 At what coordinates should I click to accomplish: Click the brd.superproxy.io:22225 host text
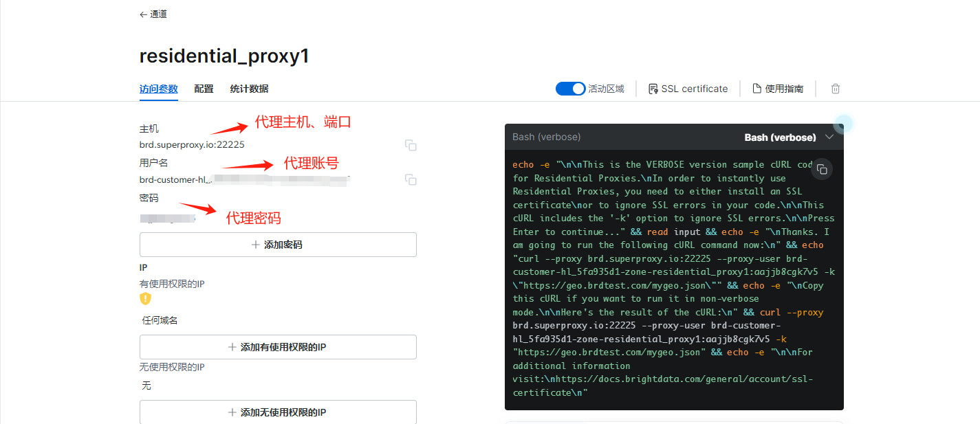[192, 145]
